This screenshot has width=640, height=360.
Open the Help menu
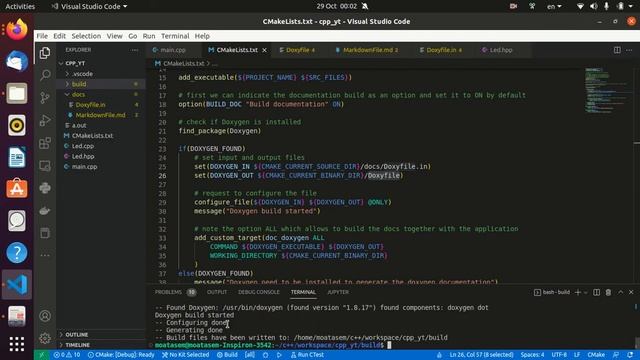(x=202, y=36)
